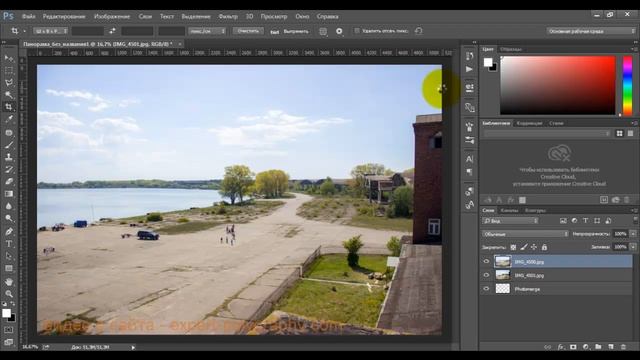Add a layer mask in Layers panel
Screen dimensions: 640x360
573,347
